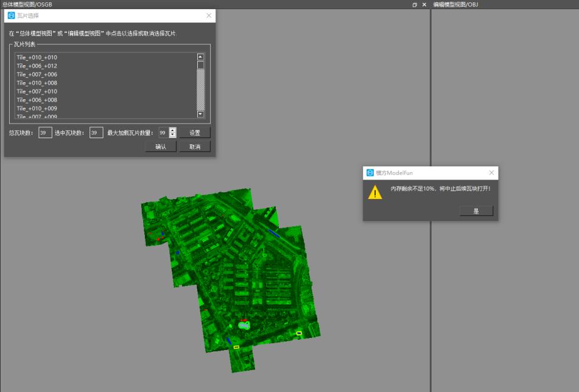Close the 模方ModelFun warning dialog
579x392 pixels.
[x=491, y=173]
